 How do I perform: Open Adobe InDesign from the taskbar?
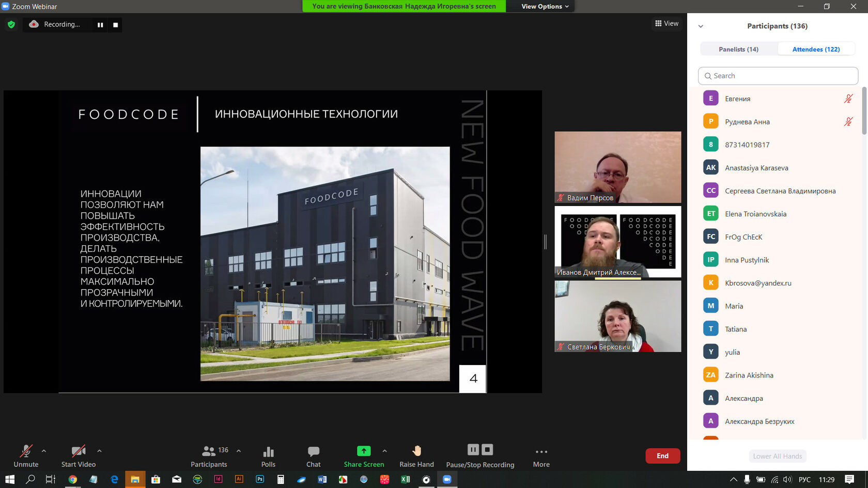coord(218,479)
